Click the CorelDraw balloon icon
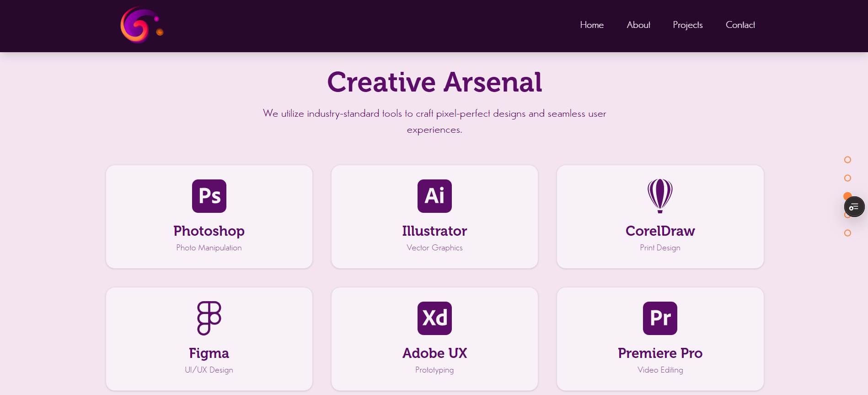 click(x=660, y=196)
